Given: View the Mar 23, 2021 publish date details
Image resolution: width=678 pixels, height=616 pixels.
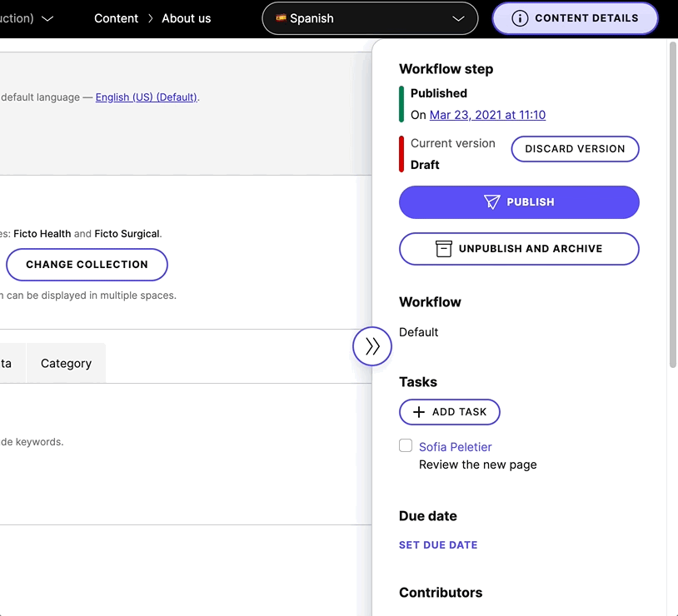Looking at the screenshot, I should tap(487, 114).
